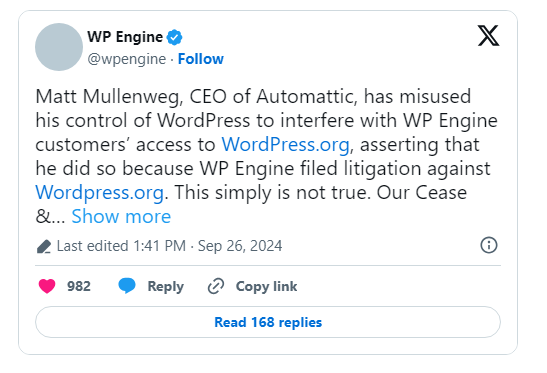
Task: Click the chain link copy icon
Action: click(216, 286)
